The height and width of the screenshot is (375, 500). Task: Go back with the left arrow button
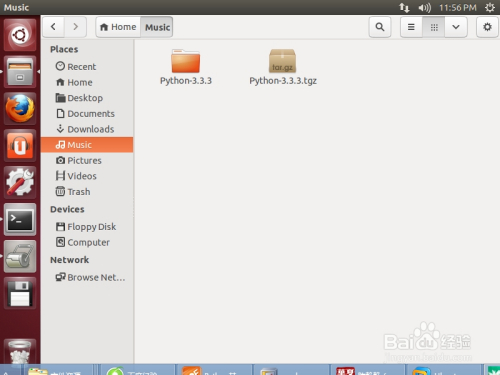pos(53,27)
